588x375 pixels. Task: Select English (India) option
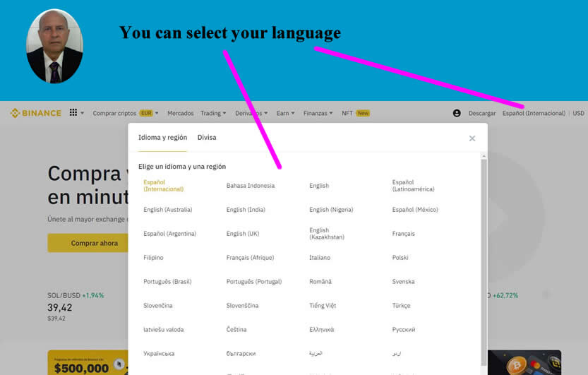[246, 210]
